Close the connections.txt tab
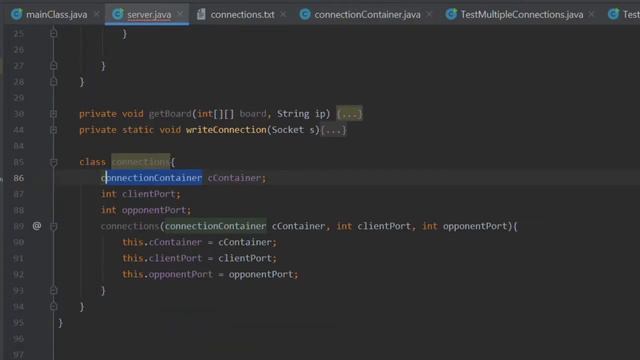Image resolution: width=640 pixels, height=360 pixels. [x=283, y=14]
